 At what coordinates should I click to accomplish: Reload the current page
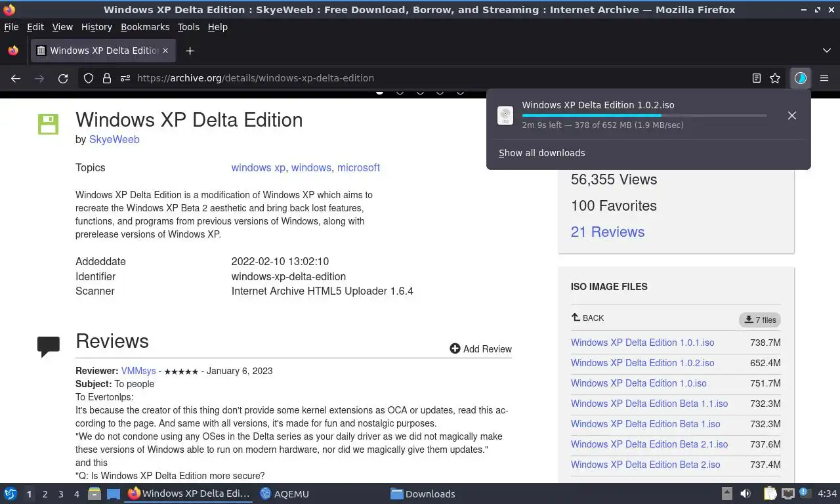tap(63, 78)
